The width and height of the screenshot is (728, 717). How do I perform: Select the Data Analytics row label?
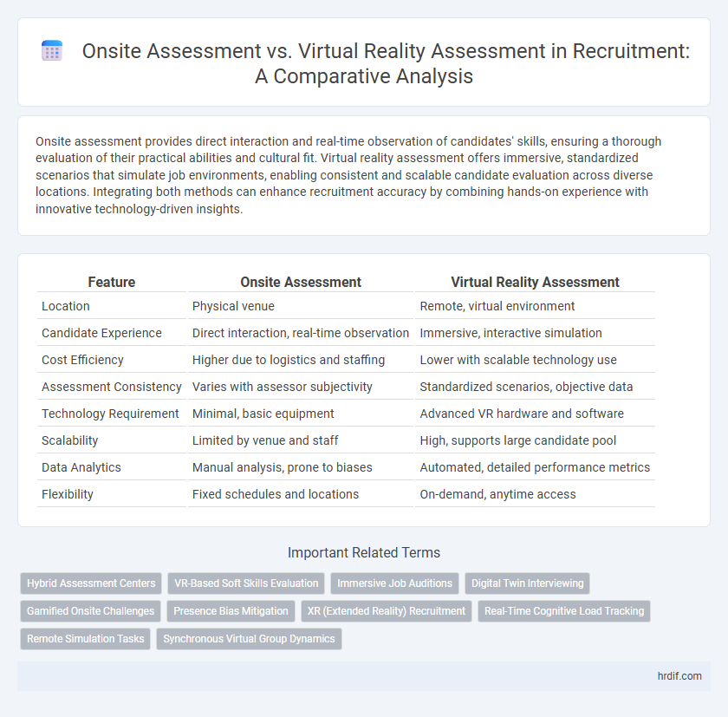pyautogui.click(x=81, y=467)
